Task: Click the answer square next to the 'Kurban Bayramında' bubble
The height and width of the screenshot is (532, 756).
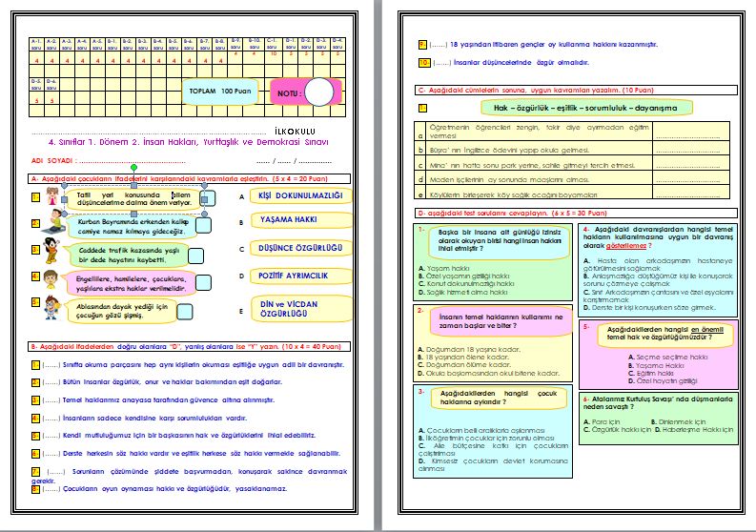Action: 203,225
